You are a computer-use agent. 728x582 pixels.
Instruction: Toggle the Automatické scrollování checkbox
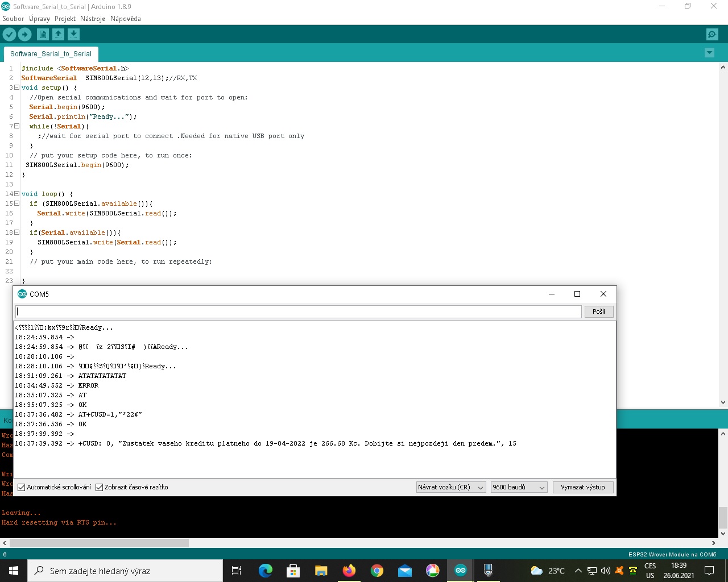[x=22, y=487]
